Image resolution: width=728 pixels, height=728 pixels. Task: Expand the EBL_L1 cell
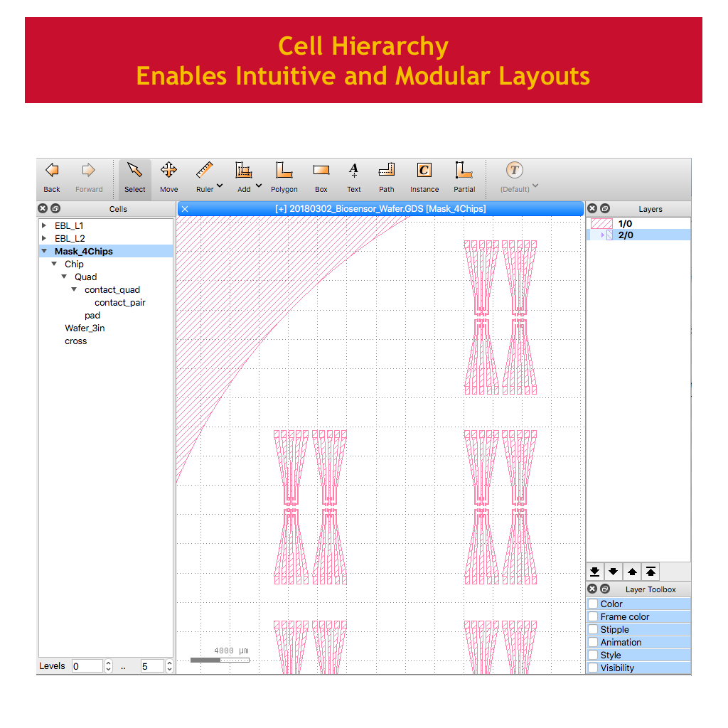pyautogui.click(x=44, y=225)
